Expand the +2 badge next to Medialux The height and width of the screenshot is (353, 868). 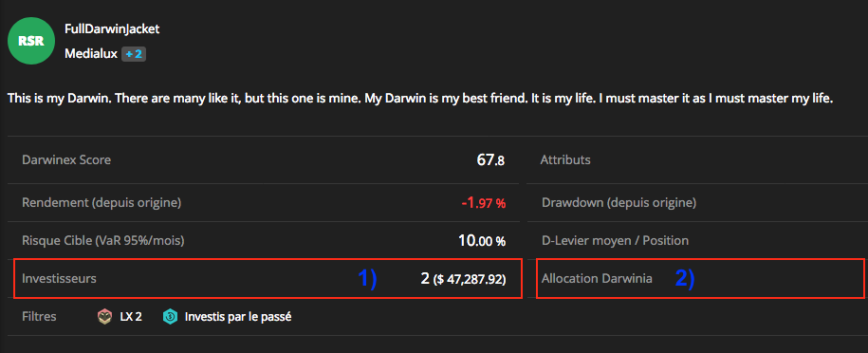134,54
